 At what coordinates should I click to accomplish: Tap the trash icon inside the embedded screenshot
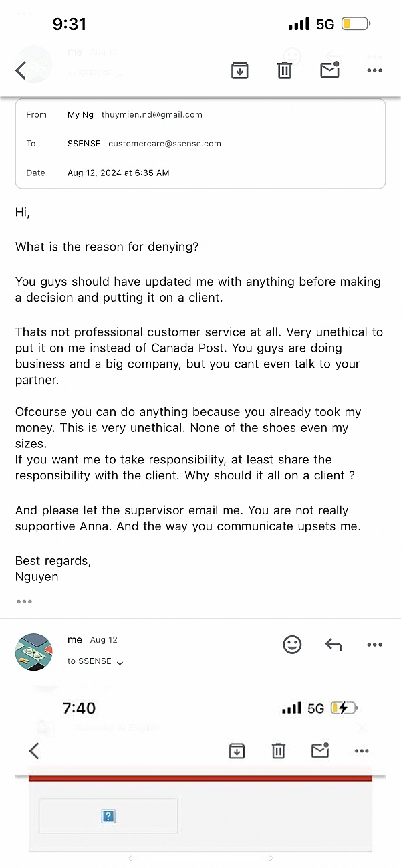point(279,751)
